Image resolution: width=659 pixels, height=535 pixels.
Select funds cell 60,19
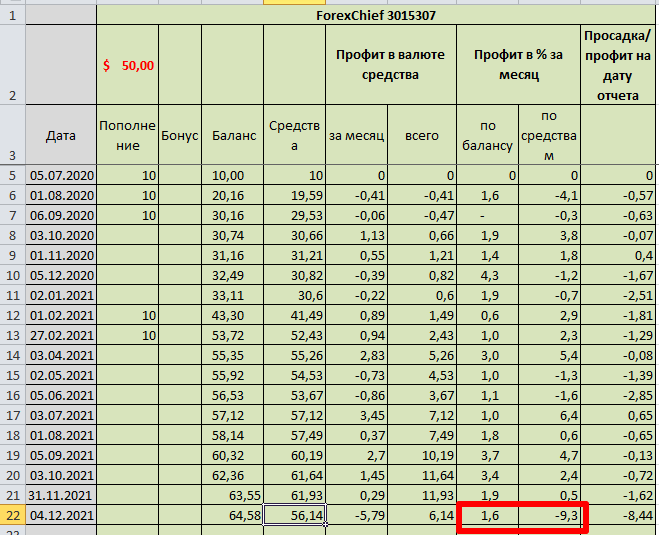click(x=295, y=455)
